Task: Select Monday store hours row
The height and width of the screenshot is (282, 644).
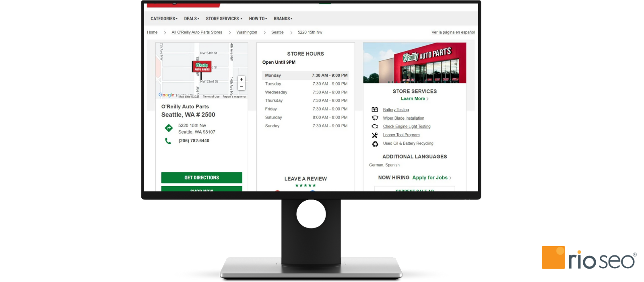Action: (x=305, y=75)
